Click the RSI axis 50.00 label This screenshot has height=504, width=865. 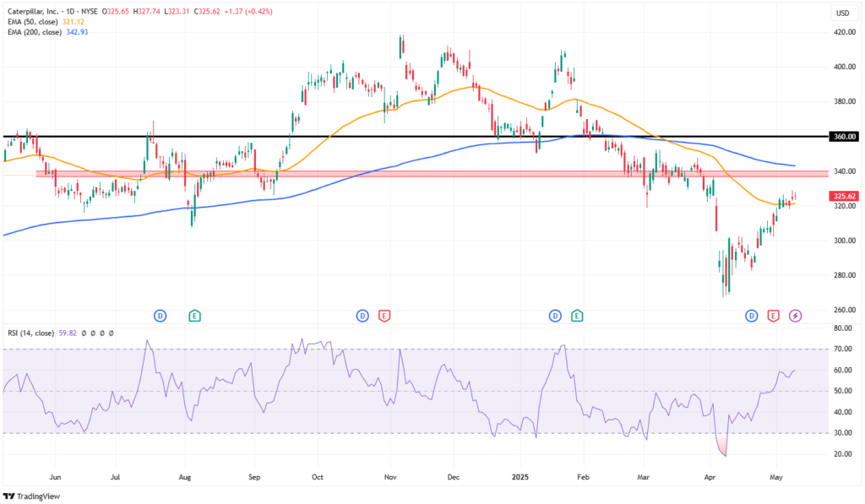[x=842, y=392]
